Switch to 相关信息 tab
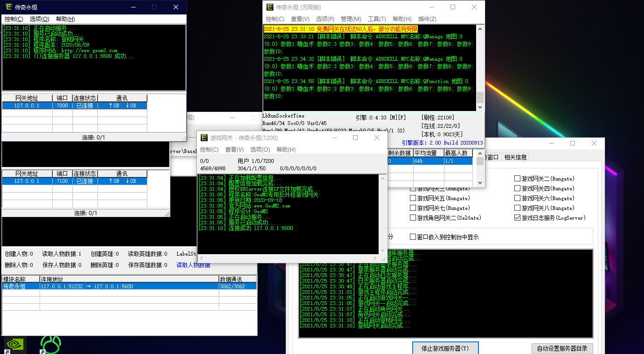The height and width of the screenshot is (354, 644). [515, 157]
